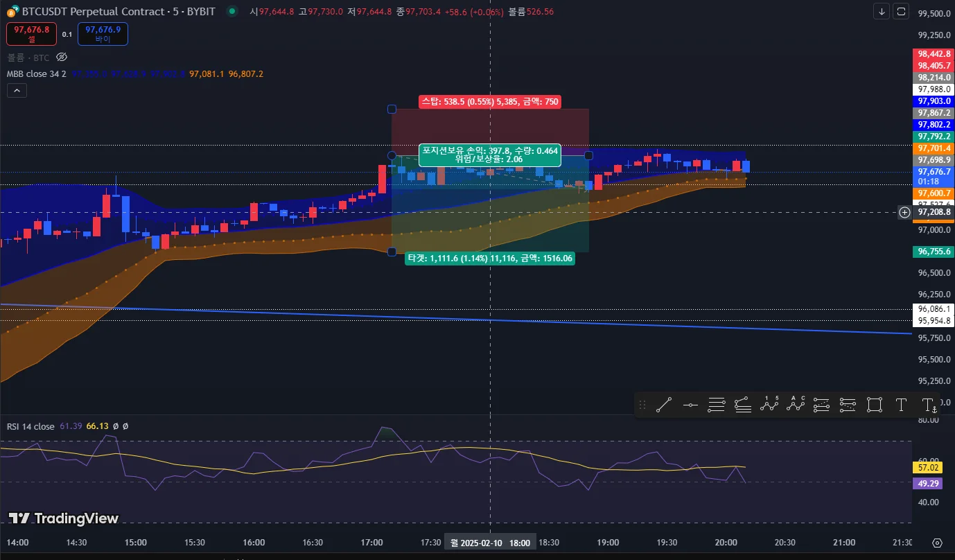Image resolution: width=955 pixels, height=560 pixels.
Task: Open chart settings gear at bottom right
Action: [x=938, y=543]
